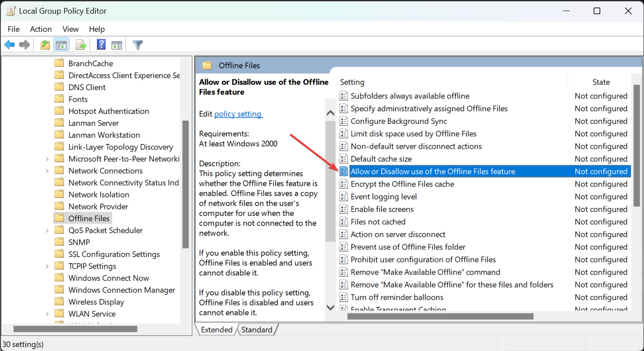
Task: Select 'Remove "Make Available Offline" for these files and folders'
Action: [x=452, y=285]
